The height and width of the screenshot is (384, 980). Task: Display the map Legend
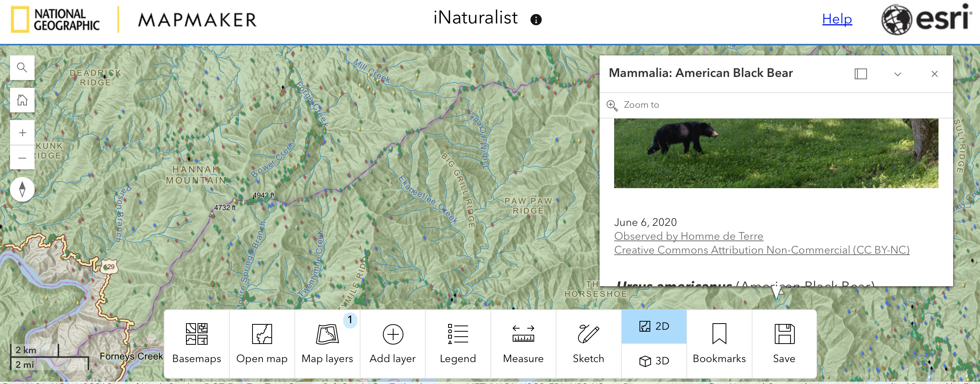458,344
